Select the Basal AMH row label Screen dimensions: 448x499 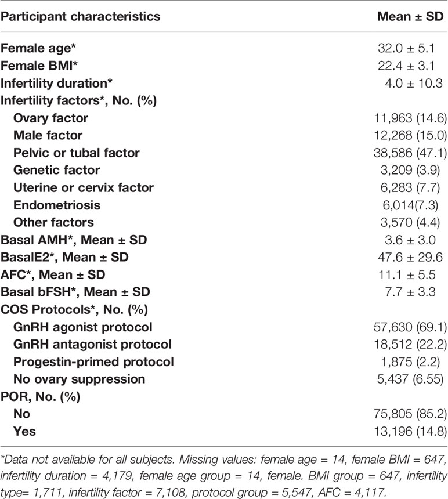coord(74,240)
